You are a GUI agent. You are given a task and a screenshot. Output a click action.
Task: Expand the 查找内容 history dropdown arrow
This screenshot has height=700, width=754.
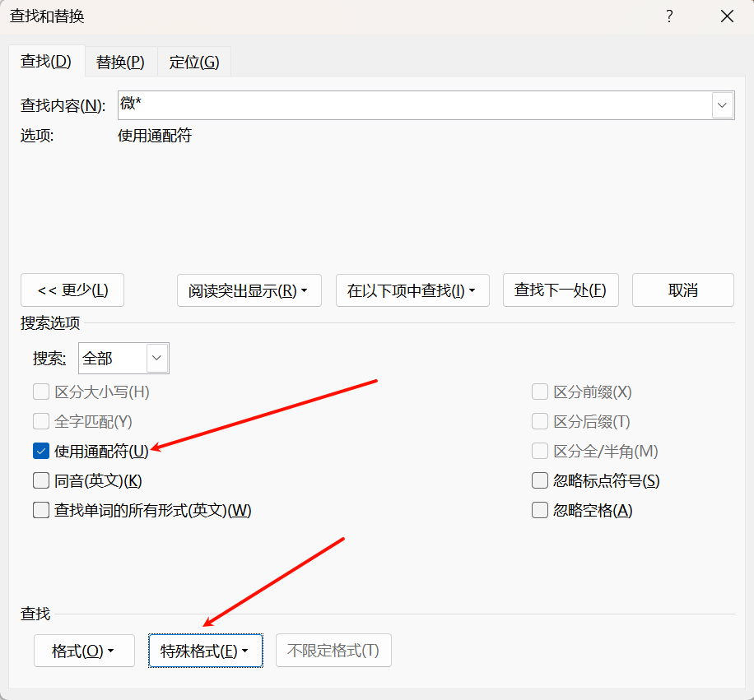click(x=723, y=105)
